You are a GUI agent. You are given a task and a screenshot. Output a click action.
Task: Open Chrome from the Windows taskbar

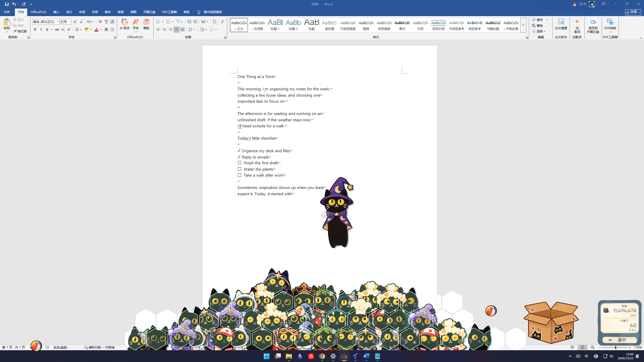[x=322, y=356]
